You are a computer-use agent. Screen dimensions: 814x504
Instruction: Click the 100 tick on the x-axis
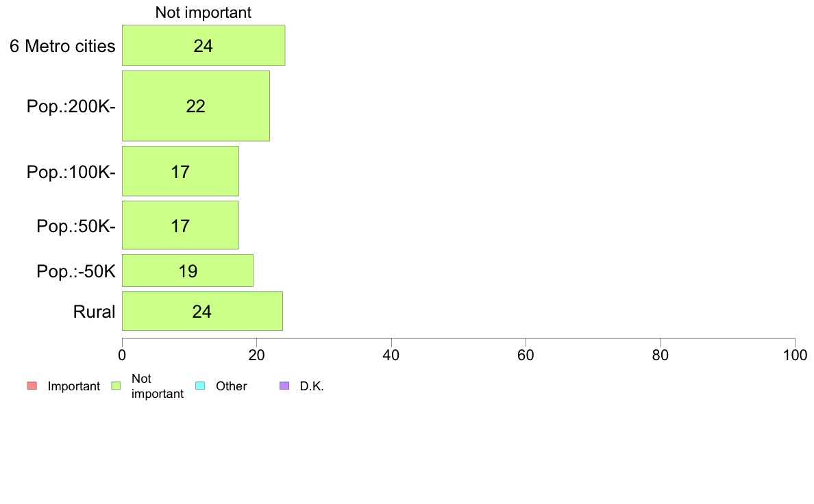coord(795,355)
